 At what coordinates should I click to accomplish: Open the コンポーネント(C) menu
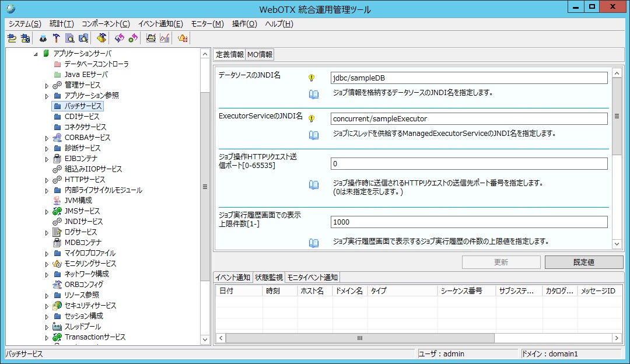point(106,24)
